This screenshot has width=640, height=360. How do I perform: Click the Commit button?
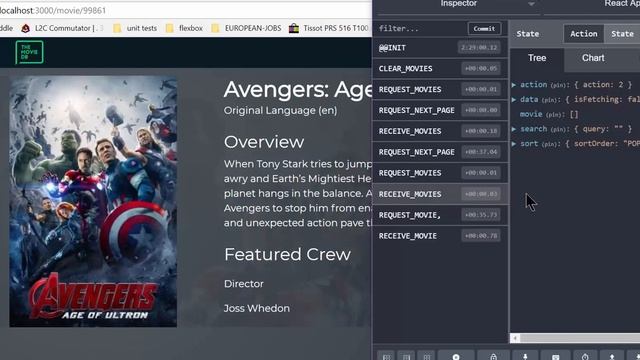coord(484,29)
